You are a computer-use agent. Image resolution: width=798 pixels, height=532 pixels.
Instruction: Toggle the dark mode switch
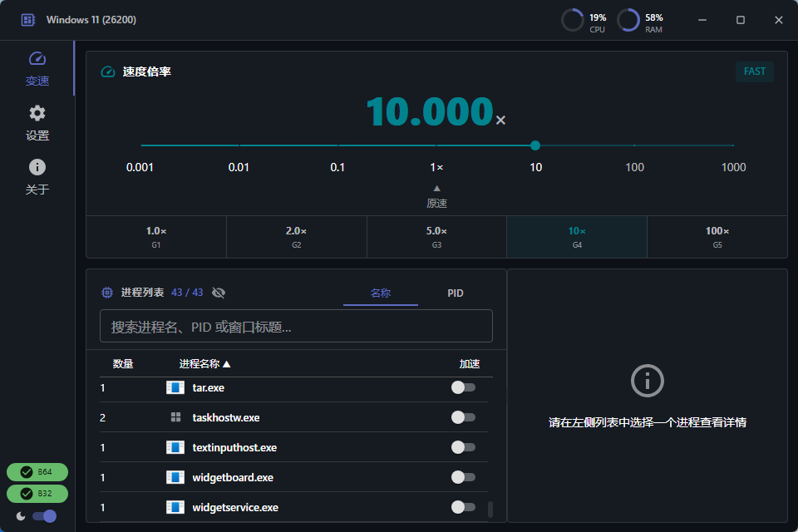point(44,516)
